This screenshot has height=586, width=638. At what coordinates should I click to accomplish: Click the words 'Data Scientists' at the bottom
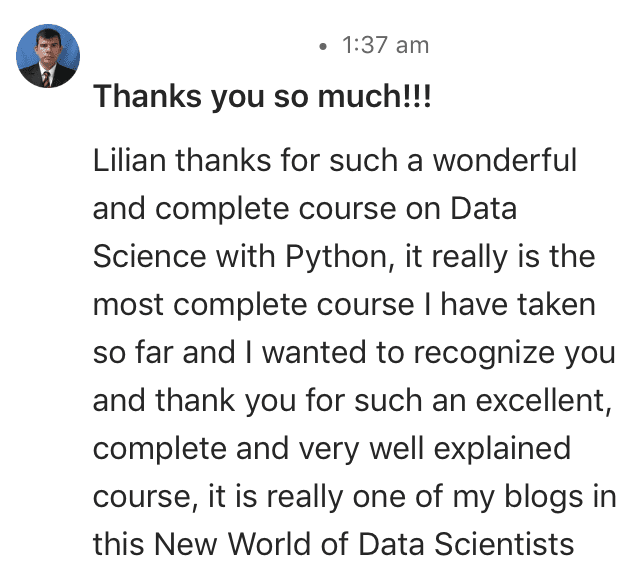(x=465, y=544)
